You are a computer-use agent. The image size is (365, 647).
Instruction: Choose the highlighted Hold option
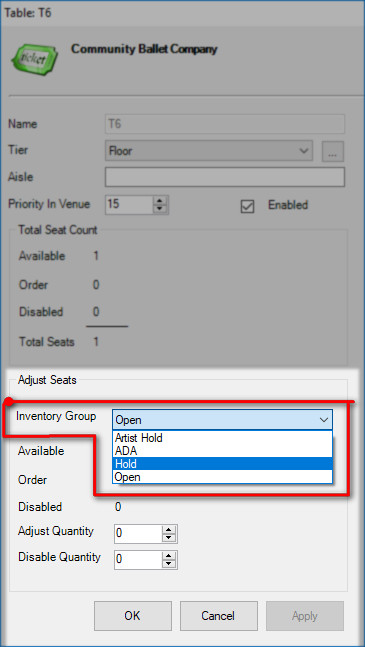click(x=222, y=464)
